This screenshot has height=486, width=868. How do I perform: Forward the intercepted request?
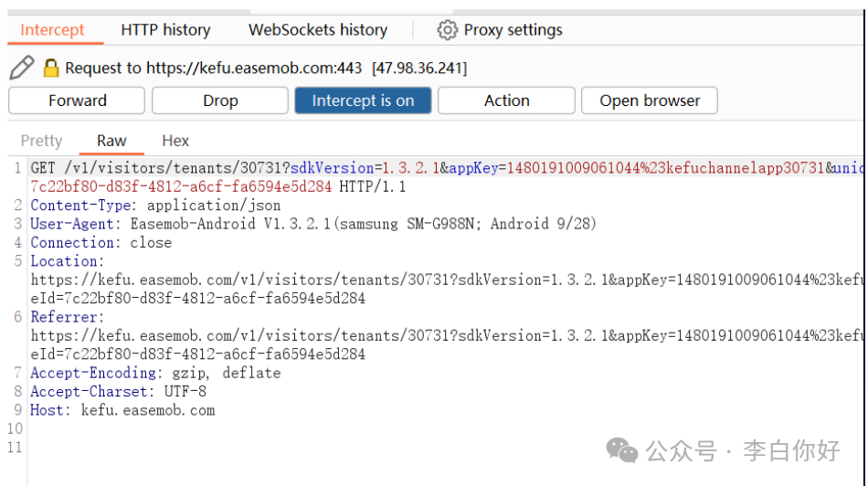click(x=77, y=100)
